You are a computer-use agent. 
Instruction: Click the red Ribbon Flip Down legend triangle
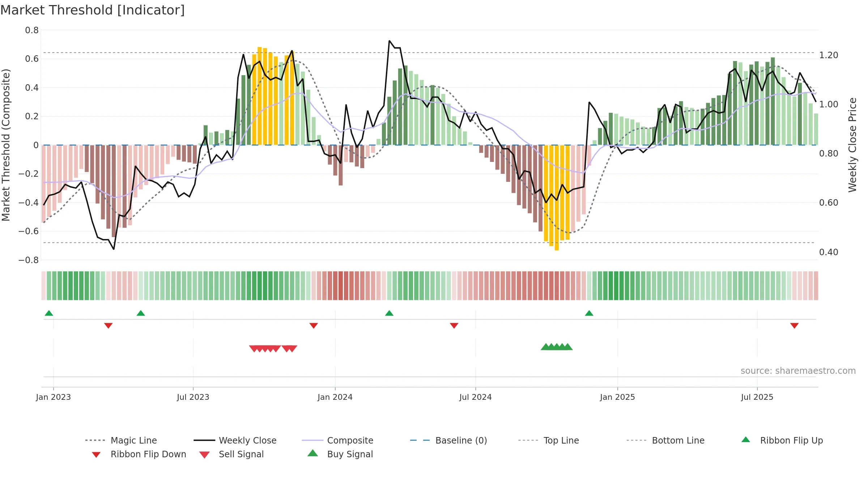(x=96, y=454)
